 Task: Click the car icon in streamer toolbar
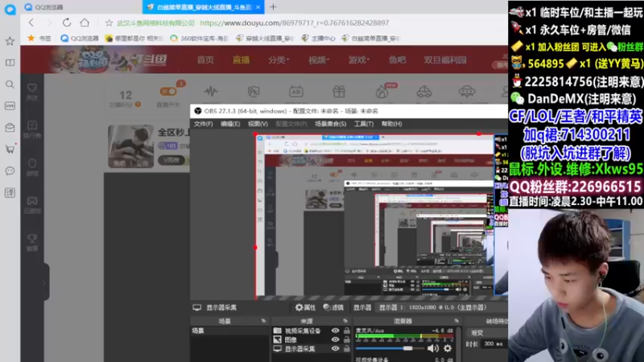click(x=424, y=91)
